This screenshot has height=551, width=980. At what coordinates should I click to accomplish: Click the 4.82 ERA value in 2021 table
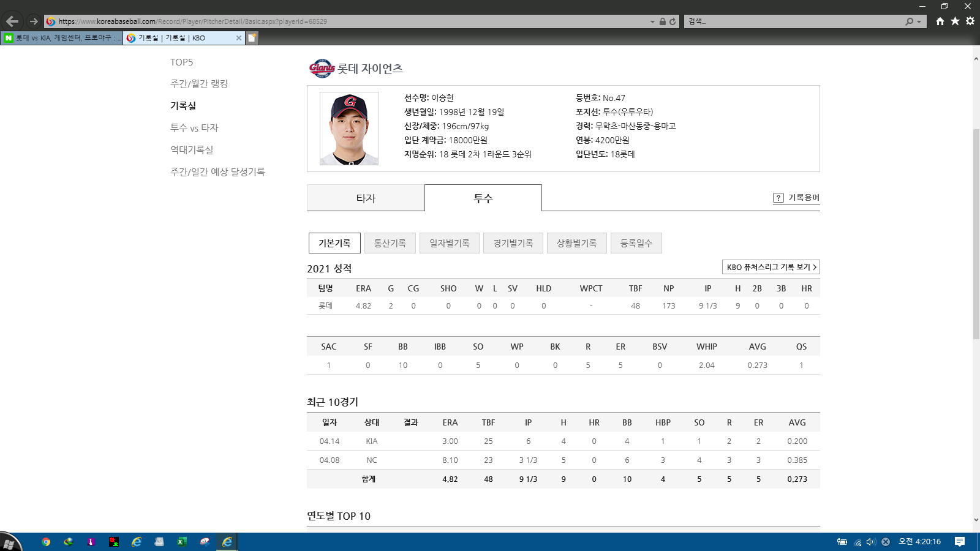click(x=364, y=306)
